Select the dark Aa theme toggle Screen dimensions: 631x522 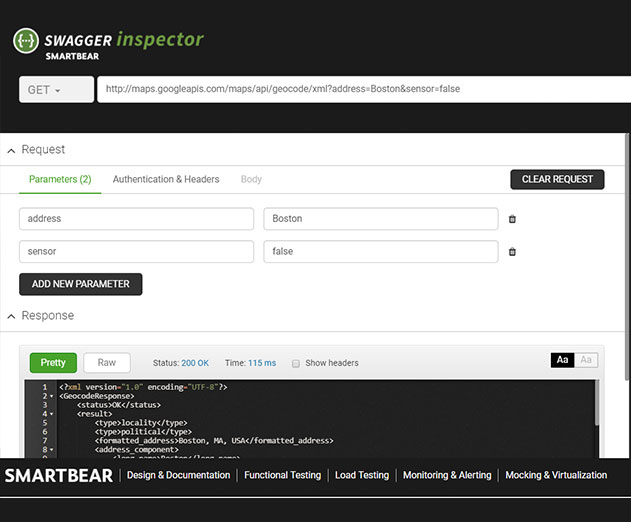562,360
